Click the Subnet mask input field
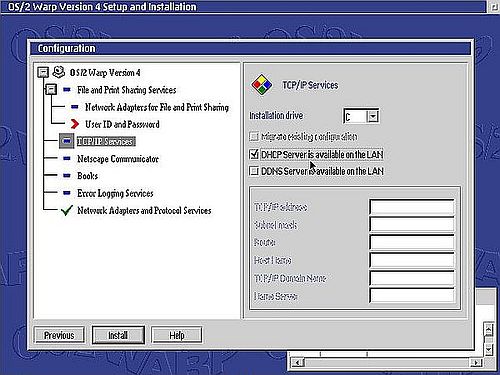The height and width of the screenshot is (375, 500). tap(412, 225)
